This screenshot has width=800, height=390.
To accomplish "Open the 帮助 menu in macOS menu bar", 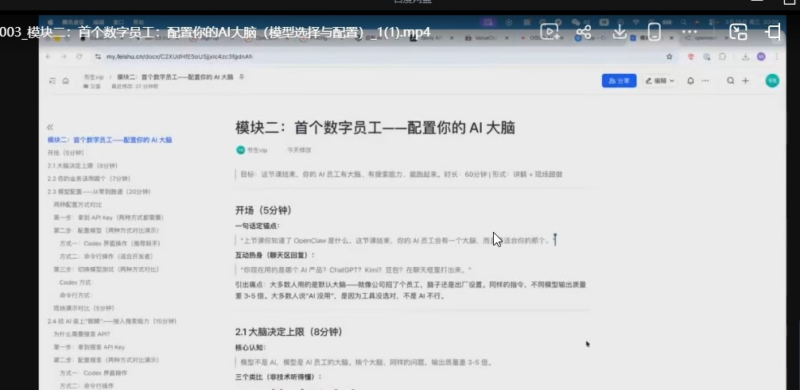I will click(x=138, y=22).
